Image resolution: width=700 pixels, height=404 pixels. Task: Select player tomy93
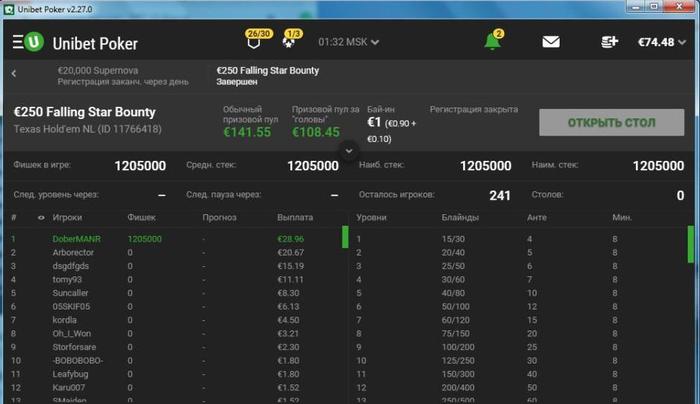67,279
